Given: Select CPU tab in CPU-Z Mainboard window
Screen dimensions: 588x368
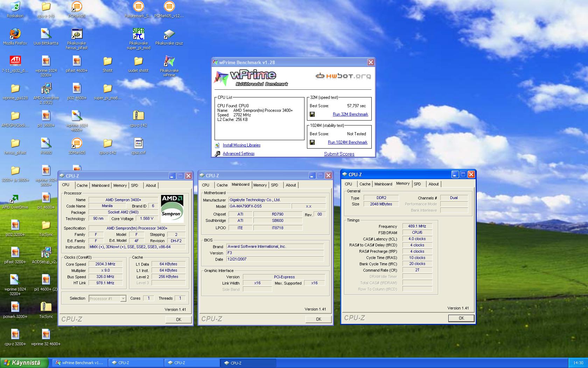Looking at the screenshot, I should 206,185.
